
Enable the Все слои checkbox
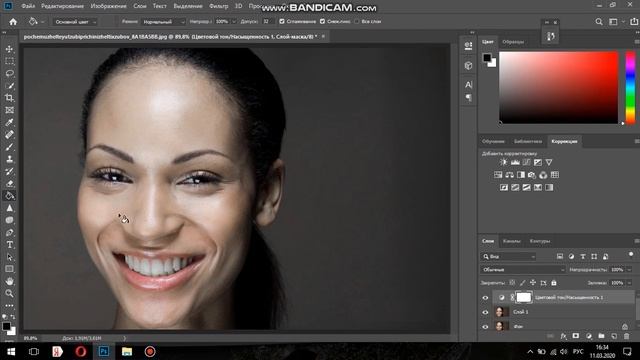click(357, 22)
